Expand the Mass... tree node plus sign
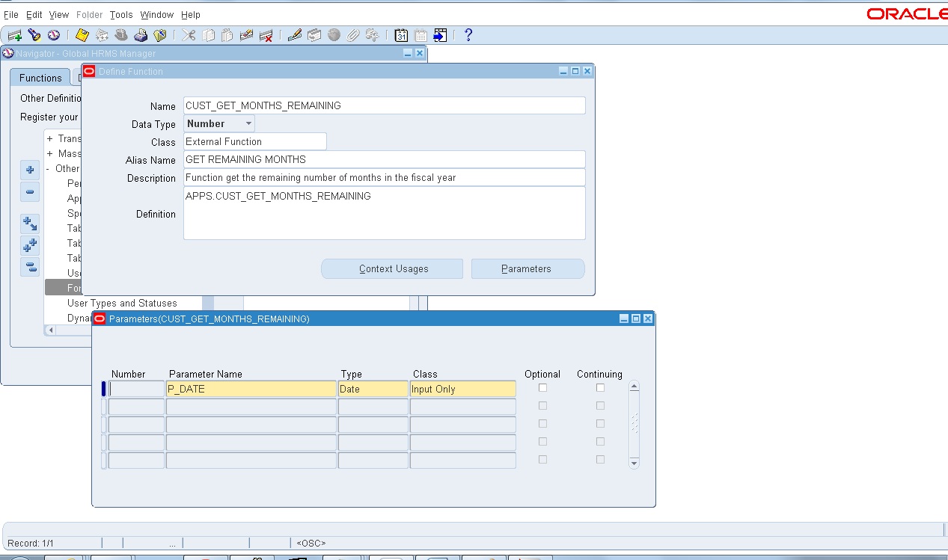 click(x=49, y=154)
